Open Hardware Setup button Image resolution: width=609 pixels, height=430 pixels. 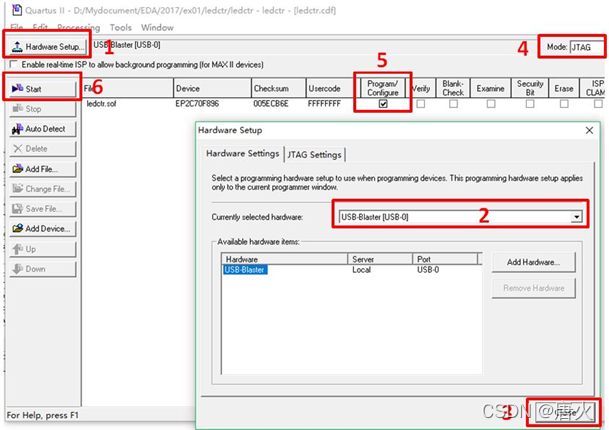pos(47,47)
